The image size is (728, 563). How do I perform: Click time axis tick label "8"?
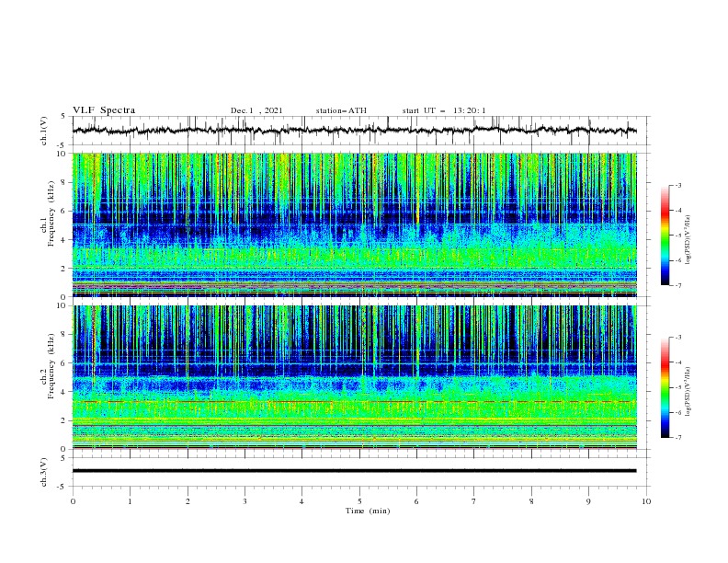click(x=531, y=501)
